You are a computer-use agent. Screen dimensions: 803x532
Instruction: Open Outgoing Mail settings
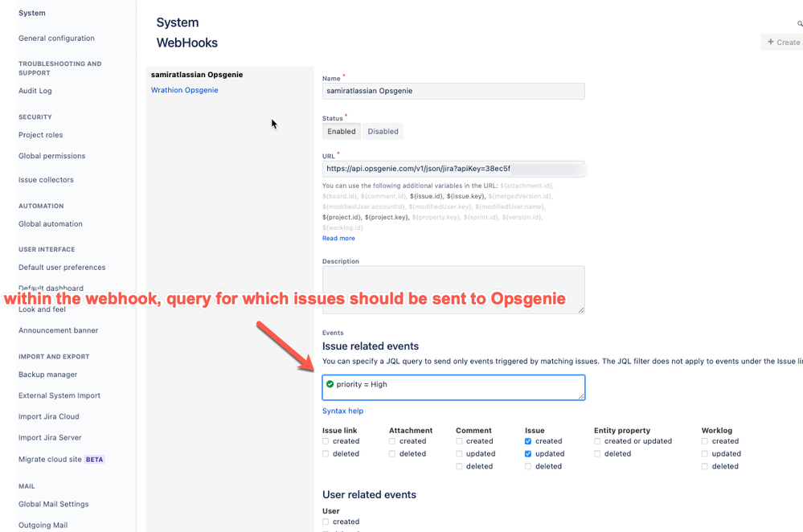click(43, 526)
